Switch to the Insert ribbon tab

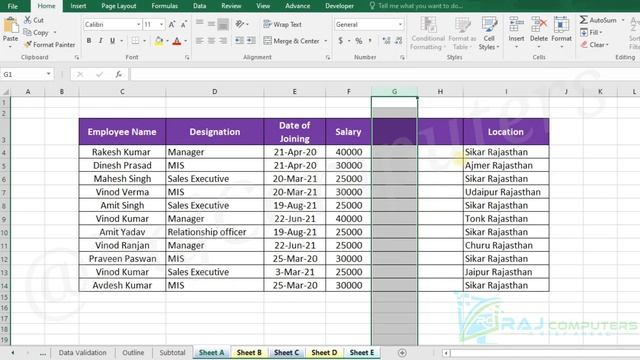coord(78,6)
